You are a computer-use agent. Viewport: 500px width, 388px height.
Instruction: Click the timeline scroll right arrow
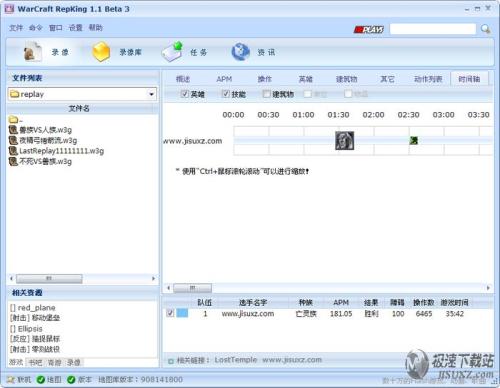click(x=488, y=288)
